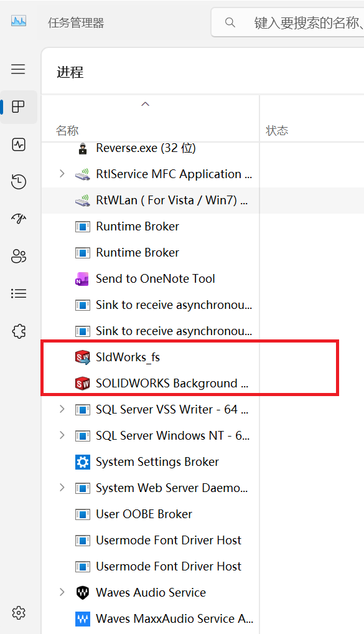Expand the SQL Server VSS Writer row
Image resolution: width=364 pixels, height=634 pixels.
(x=62, y=409)
